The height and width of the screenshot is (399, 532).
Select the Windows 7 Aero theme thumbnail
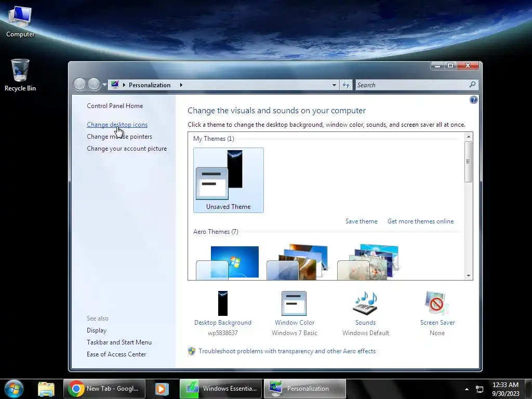click(228, 262)
